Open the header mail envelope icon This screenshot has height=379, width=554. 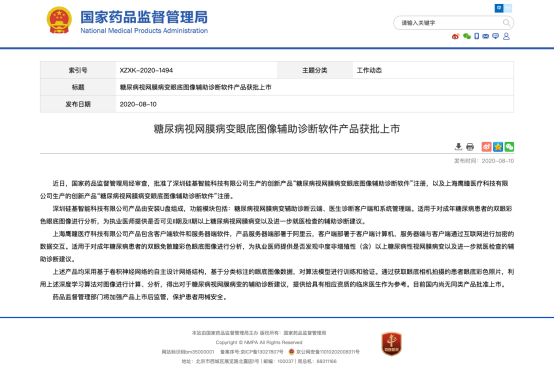(486, 36)
